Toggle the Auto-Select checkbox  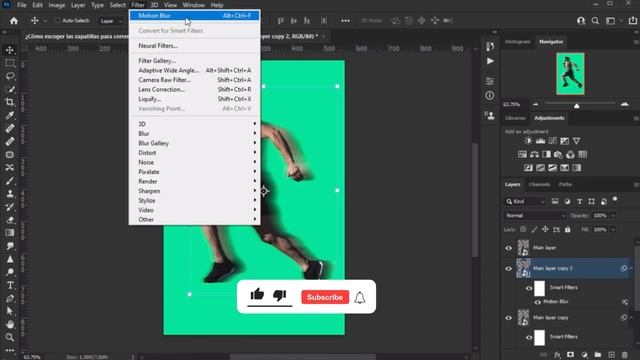(x=58, y=20)
